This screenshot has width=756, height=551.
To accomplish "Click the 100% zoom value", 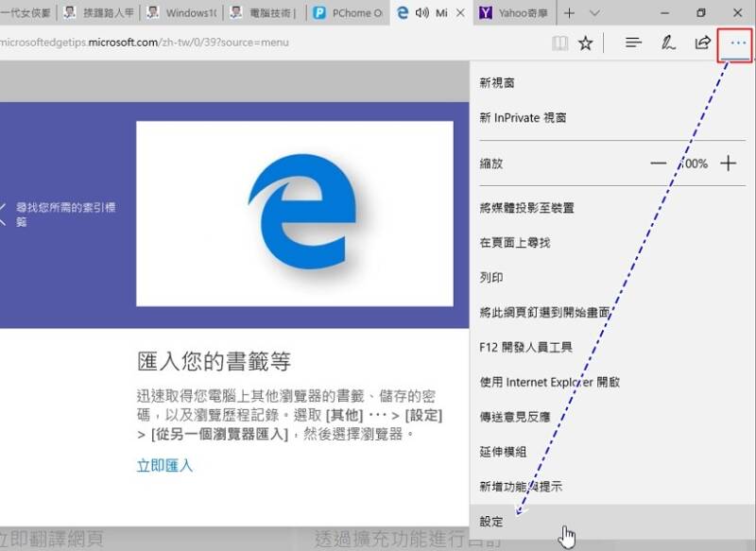I will tap(694, 164).
